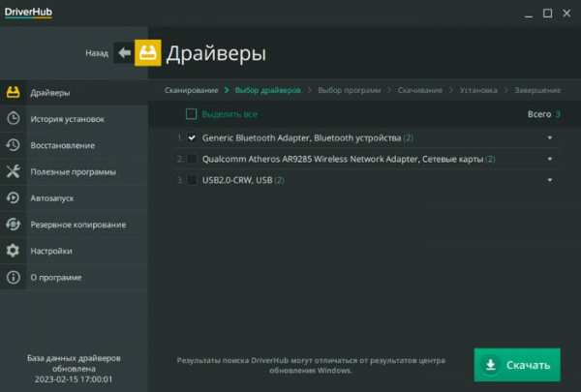This screenshot has width=581, height=392.
Task: Click the installation history clock icon
Action: 13,118
